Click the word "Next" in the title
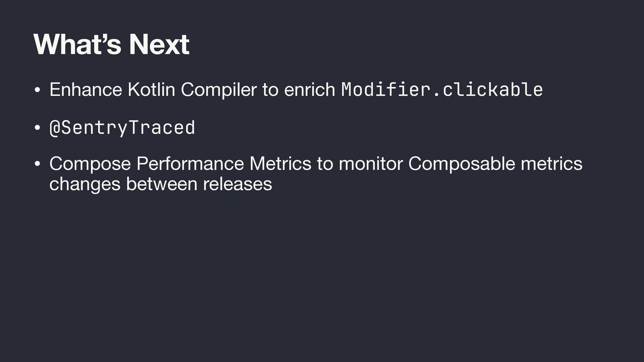644x362 pixels. pos(159,44)
